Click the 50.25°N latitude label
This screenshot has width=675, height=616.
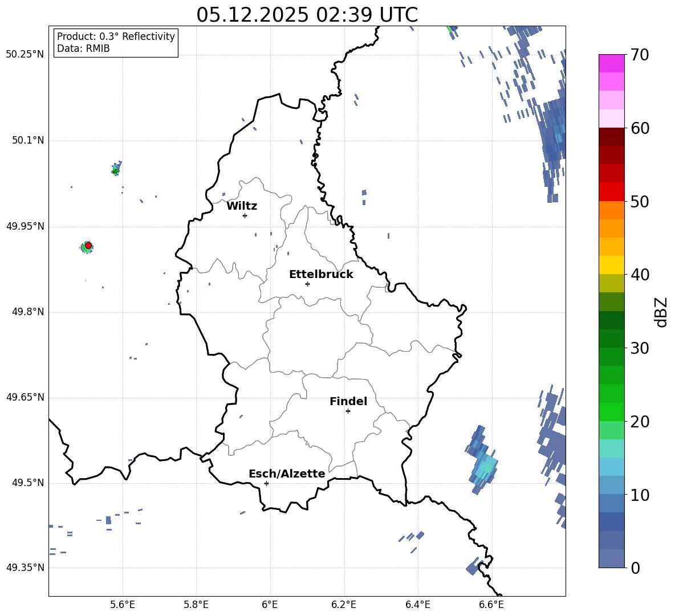[x=25, y=55]
